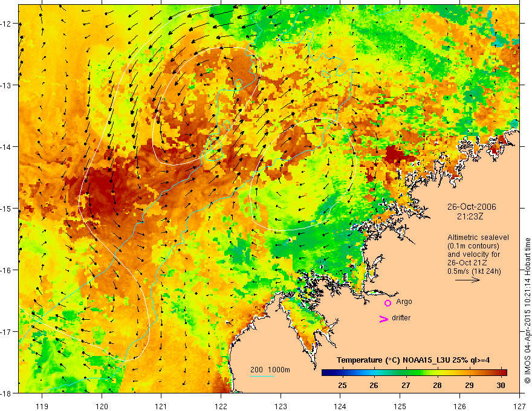Click the 21:23Z time text
This screenshot has width=532, height=411.
point(470,216)
